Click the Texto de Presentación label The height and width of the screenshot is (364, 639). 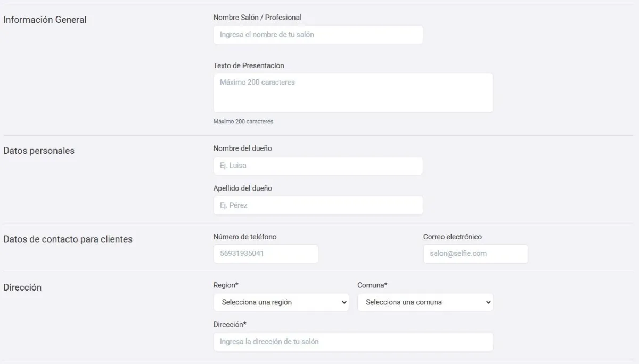tap(249, 65)
